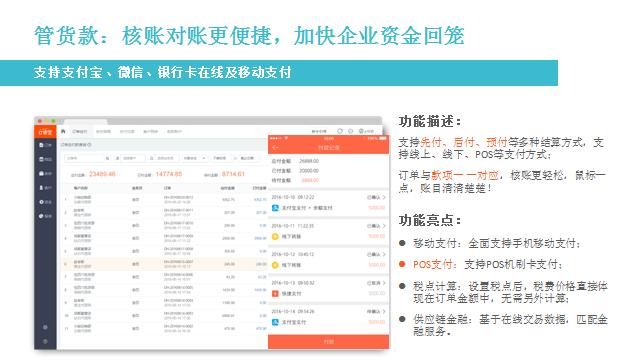Click the 功能描述 heading on the slide
640x360 pixels.
pyautogui.click(x=430, y=121)
